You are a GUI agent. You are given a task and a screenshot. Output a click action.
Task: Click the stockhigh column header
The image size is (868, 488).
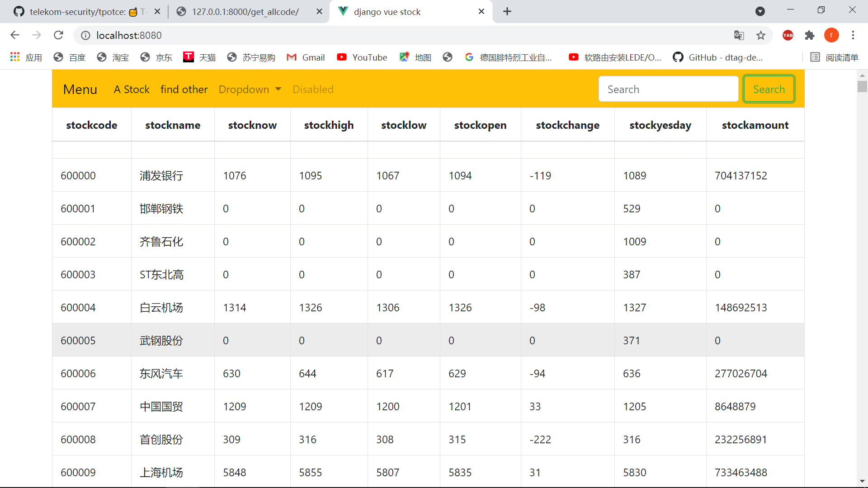329,125
